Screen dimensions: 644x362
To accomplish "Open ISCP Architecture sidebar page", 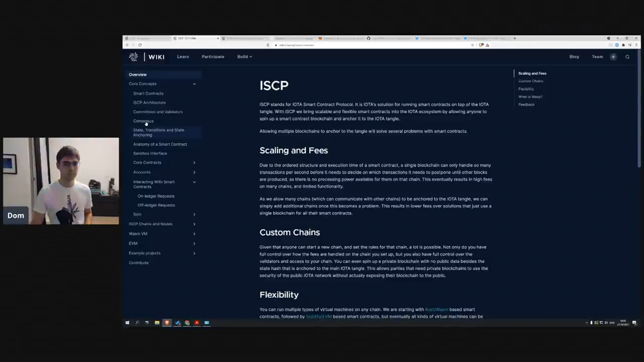I will point(149,103).
